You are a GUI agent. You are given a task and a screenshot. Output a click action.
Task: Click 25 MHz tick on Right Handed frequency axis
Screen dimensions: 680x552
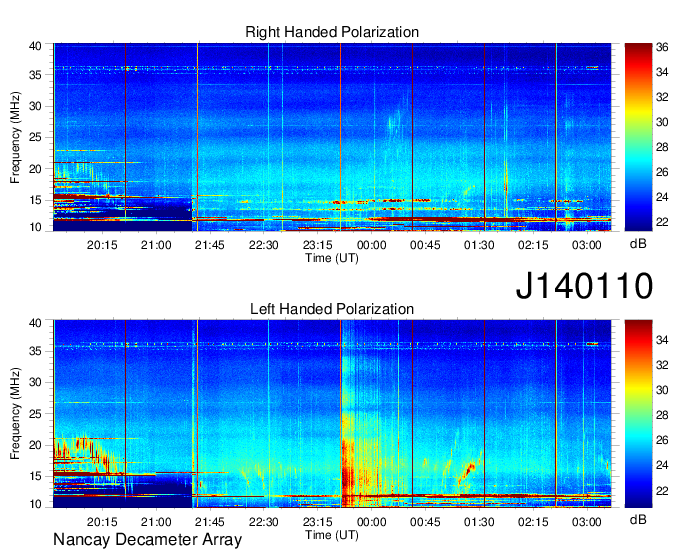(35, 137)
